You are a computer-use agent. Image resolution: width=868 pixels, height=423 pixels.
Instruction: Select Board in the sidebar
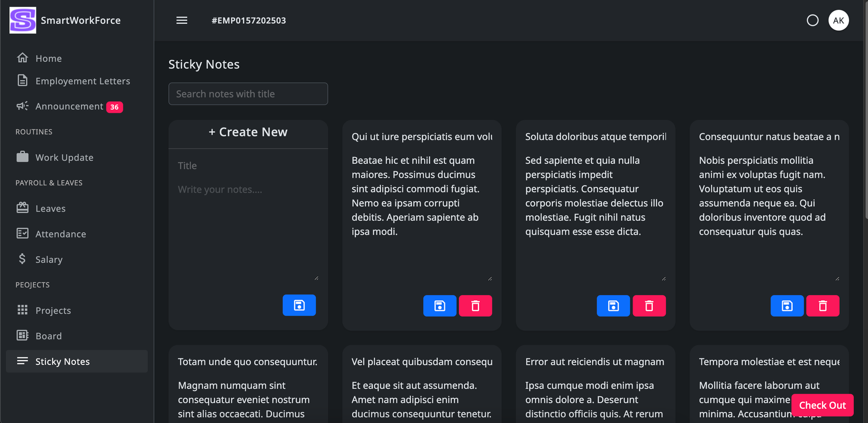(49, 336)
